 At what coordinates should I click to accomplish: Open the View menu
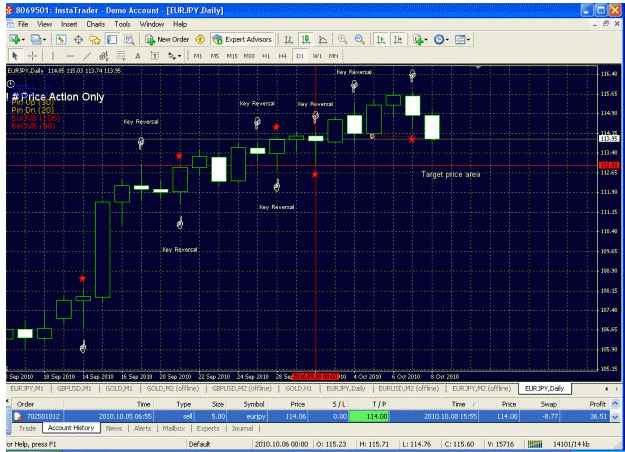click(x=44, y=24)
